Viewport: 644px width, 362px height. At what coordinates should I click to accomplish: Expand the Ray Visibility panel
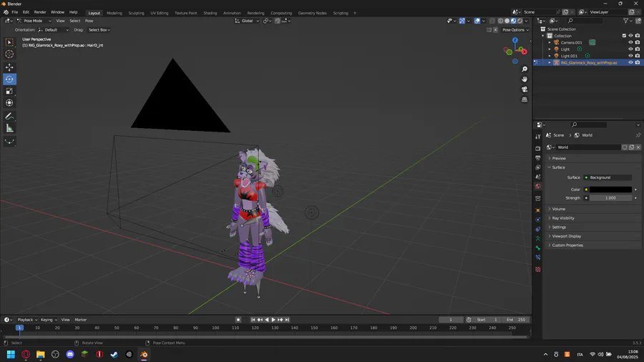click(594, 218)
